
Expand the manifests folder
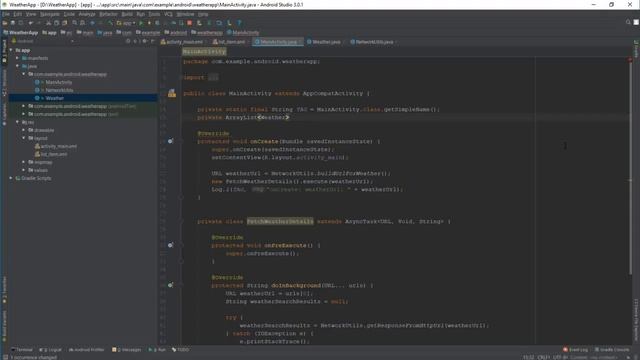tap(18, 58)
